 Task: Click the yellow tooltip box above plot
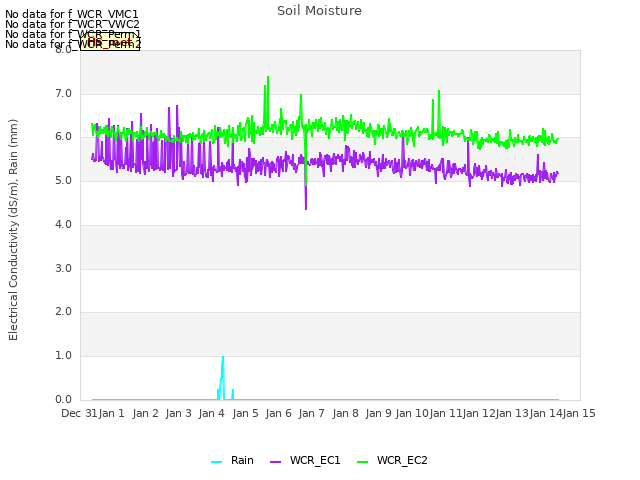click(x=110, y=42)
